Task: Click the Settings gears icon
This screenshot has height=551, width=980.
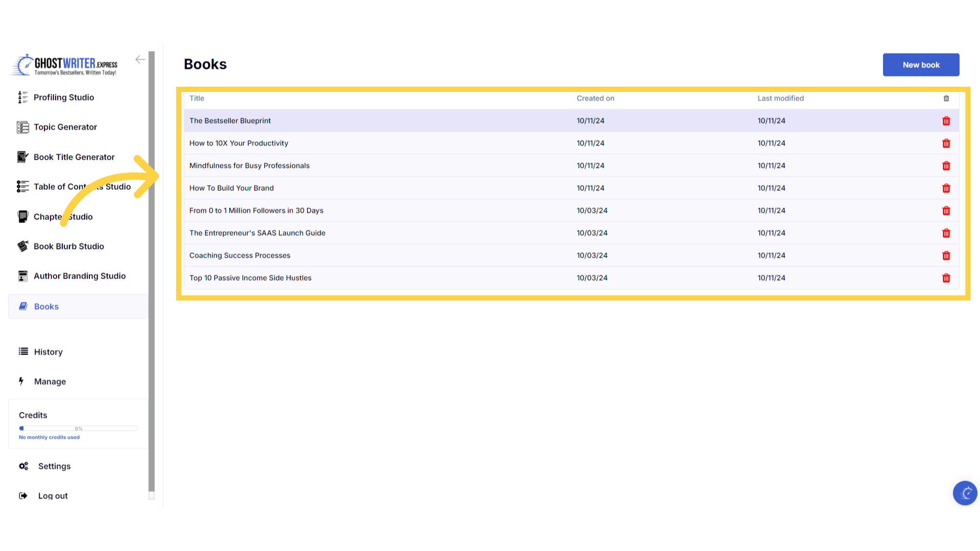Action: 23,466
